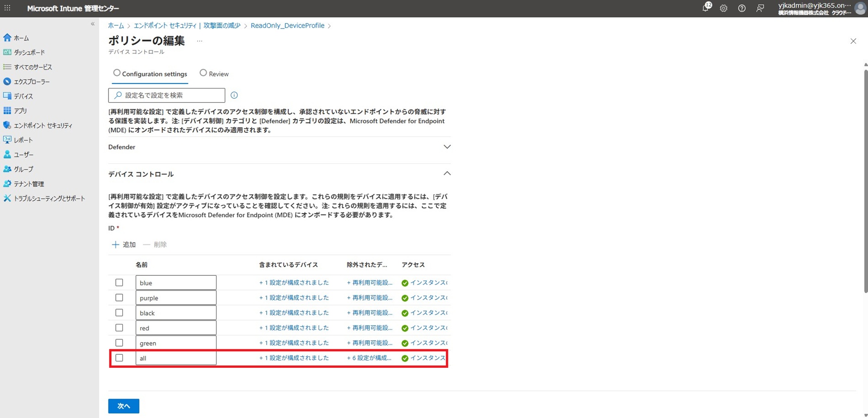Click エンドポイント セキュリティ | 攻撃面の減少 breadcrumb
The image size is (868, 418).
click(187, 26)
